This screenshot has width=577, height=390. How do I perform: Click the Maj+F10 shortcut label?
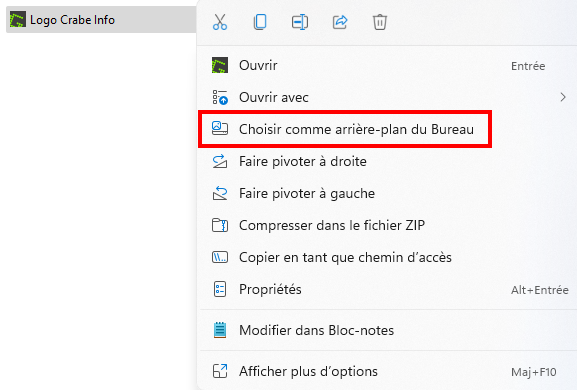[x=534, y=372]
